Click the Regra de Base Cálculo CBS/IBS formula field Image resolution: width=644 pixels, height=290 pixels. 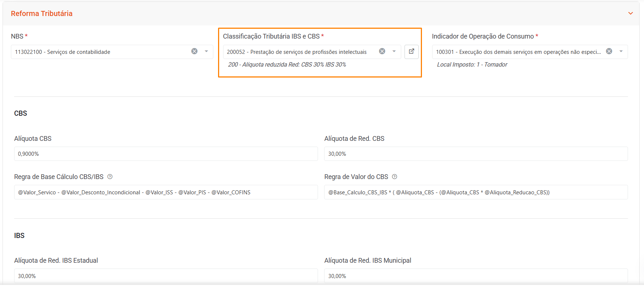(x=166, y=192)
